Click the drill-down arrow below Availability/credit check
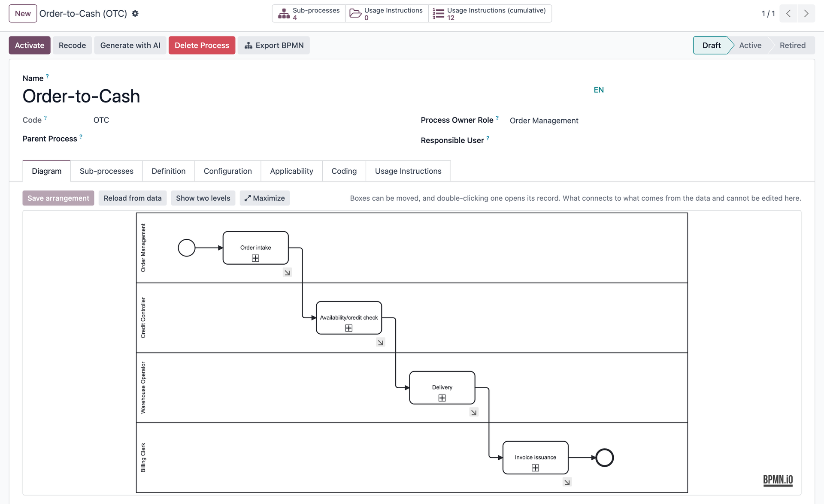 pyautogui.click(x=381, y=342)
